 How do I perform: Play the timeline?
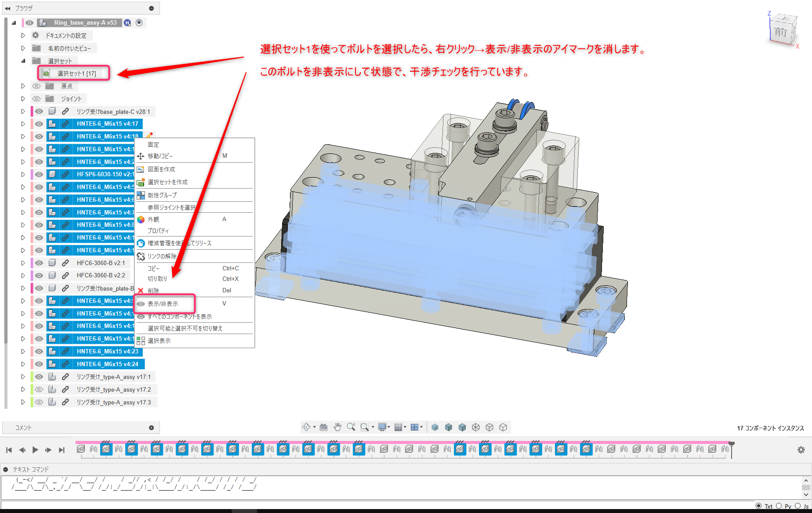click(35, 450)
